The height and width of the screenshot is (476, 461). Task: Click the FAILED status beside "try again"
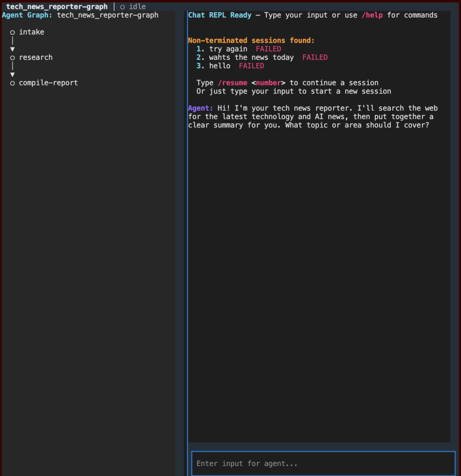pos(268,49)
